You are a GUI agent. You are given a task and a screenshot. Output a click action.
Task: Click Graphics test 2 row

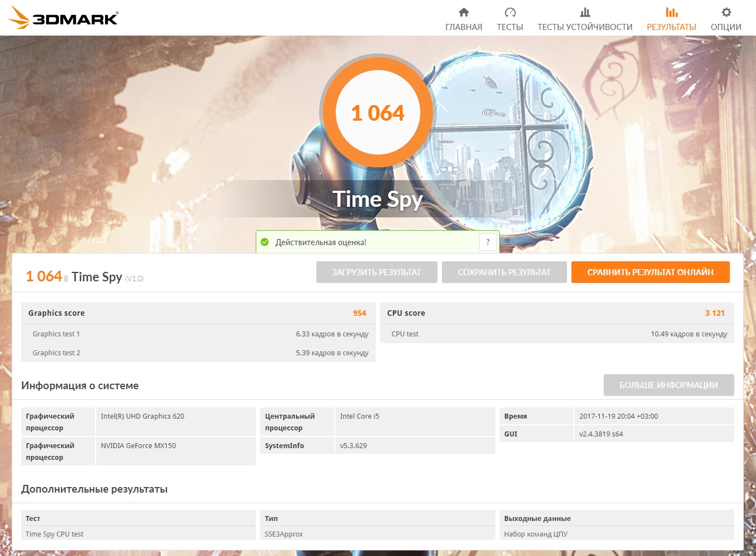(198, 353)
